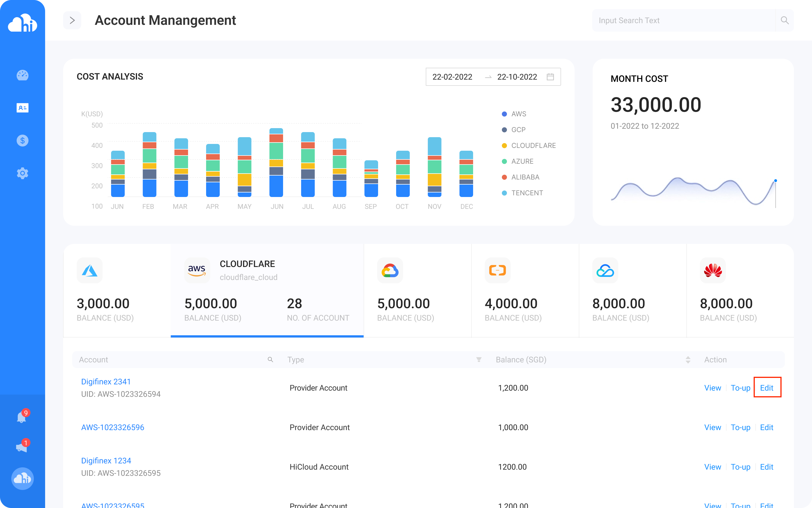
Task: Open the settings gear in sidebar
Action: coord(23,173)
